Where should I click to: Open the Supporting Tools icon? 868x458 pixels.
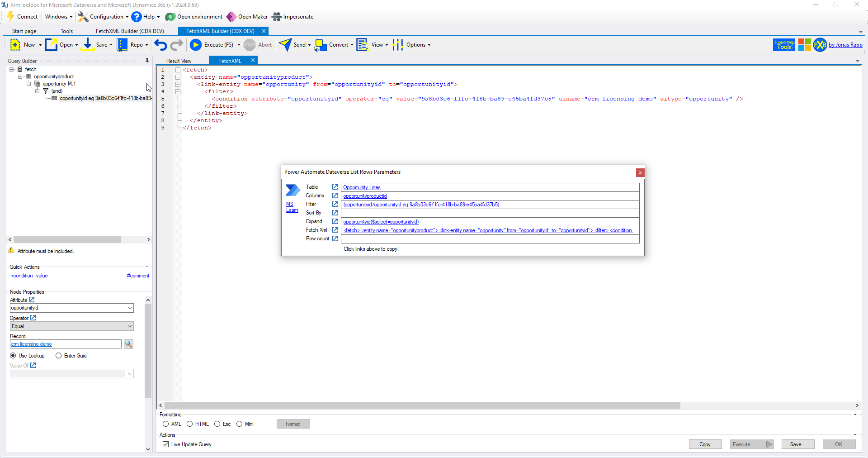[x=783, y=45]
